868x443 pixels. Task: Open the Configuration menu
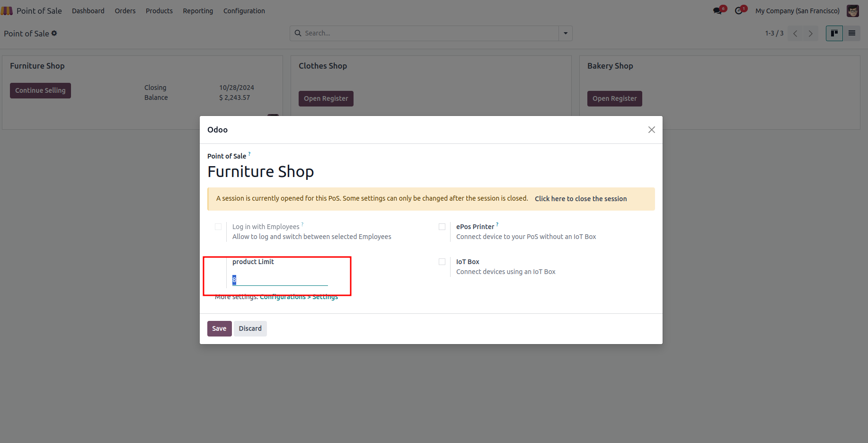(x=244, y=11)
